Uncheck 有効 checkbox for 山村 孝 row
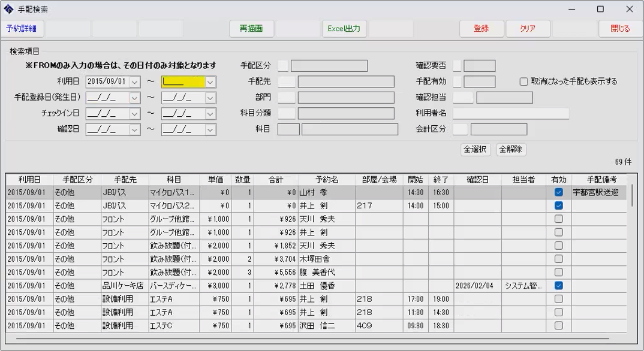 pyautogui.click(x=558, y=193)
